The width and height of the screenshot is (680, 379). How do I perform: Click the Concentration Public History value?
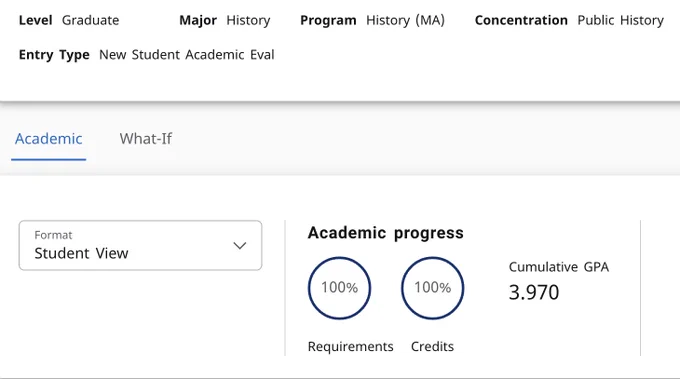[621, 20]
